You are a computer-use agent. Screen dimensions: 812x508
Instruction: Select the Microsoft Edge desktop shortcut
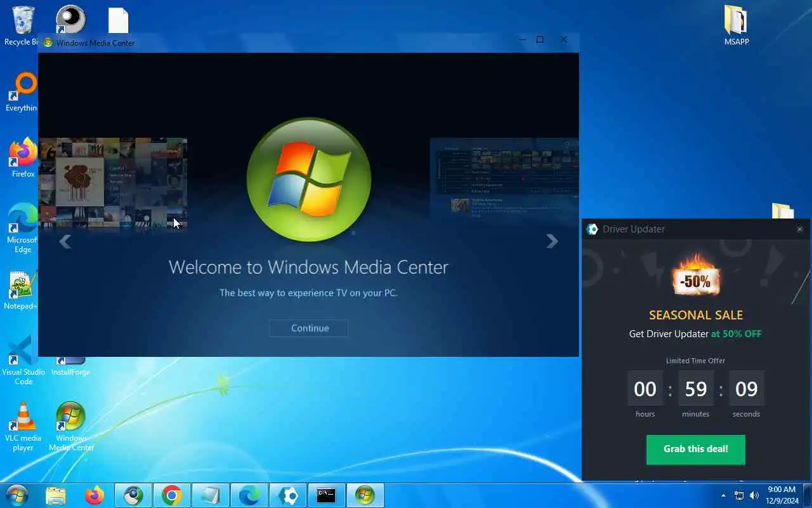click(23, 229)
